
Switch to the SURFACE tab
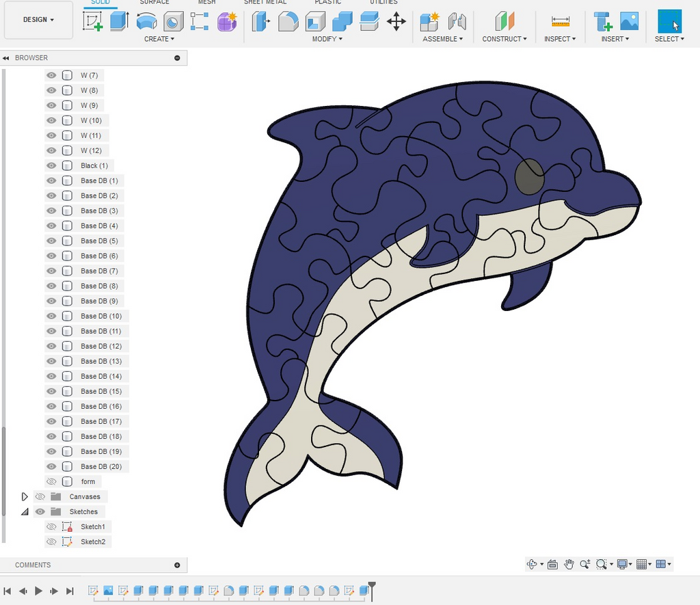click(154, 2)
